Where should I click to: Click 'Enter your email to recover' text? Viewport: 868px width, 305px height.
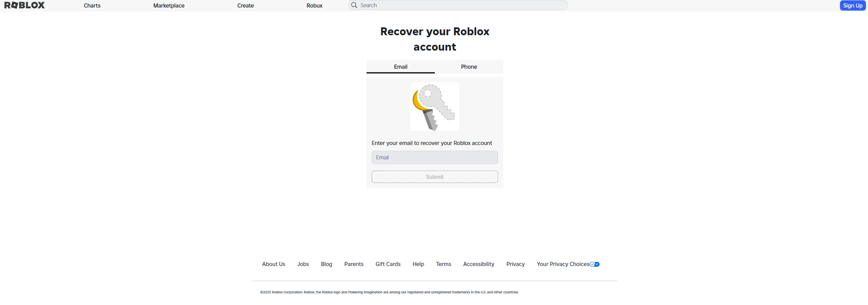click(x=432, y=143)
